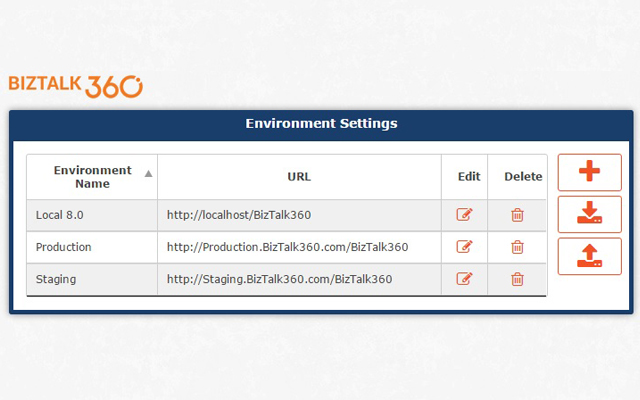Add a new environment with plus button
Viewport: 640px width, 400px height.
click(589, 172)
